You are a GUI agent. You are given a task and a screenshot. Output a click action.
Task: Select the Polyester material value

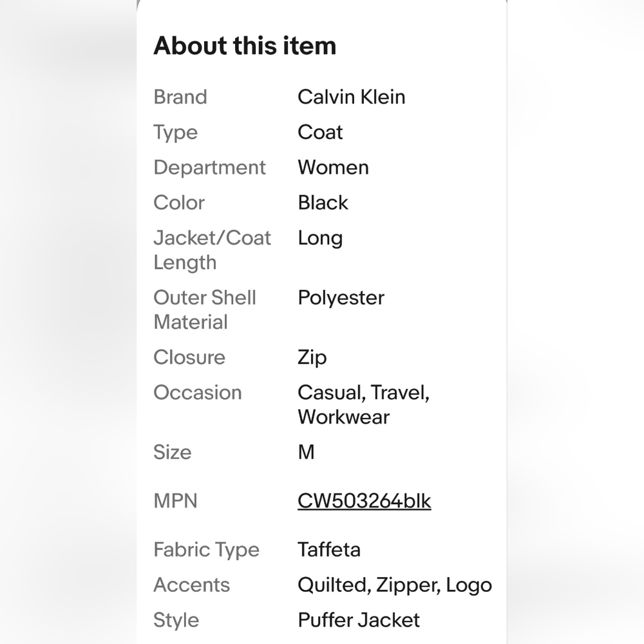pos(341,298)
